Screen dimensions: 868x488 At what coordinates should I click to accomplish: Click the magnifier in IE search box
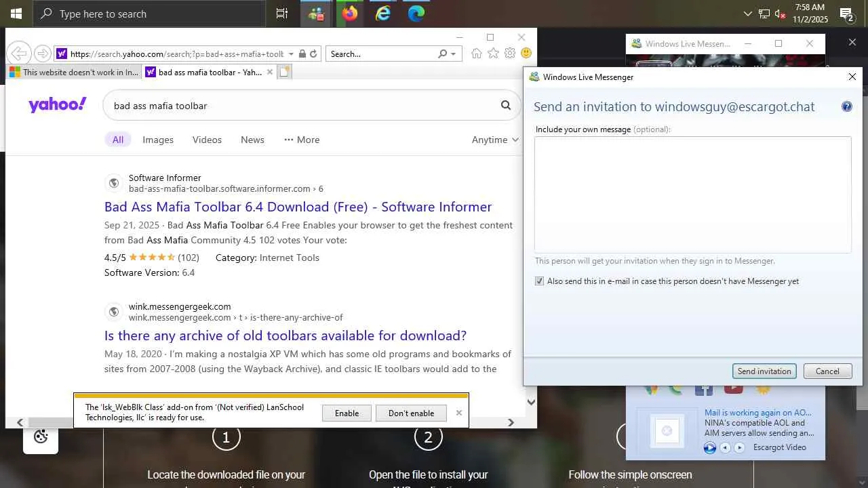[443, 54]
